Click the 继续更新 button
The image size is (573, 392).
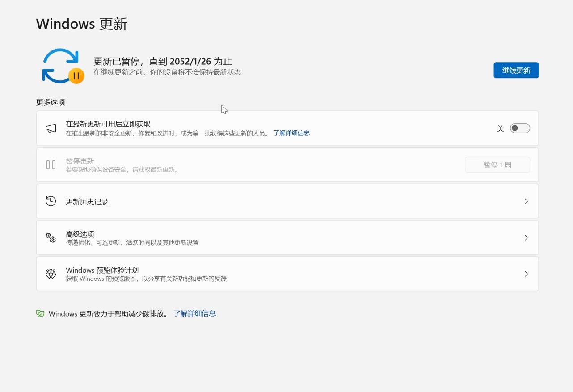(516, 70)
